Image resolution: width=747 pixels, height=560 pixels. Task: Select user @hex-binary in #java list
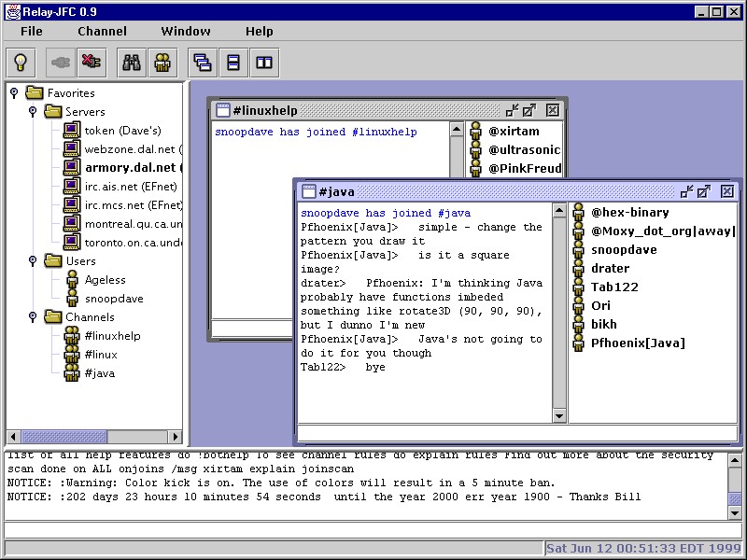(629, 213)
